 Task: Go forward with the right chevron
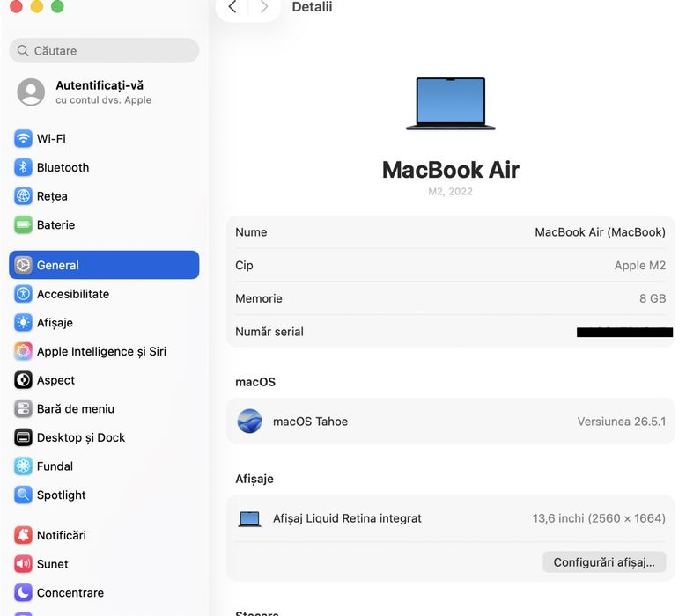(263, 6)
